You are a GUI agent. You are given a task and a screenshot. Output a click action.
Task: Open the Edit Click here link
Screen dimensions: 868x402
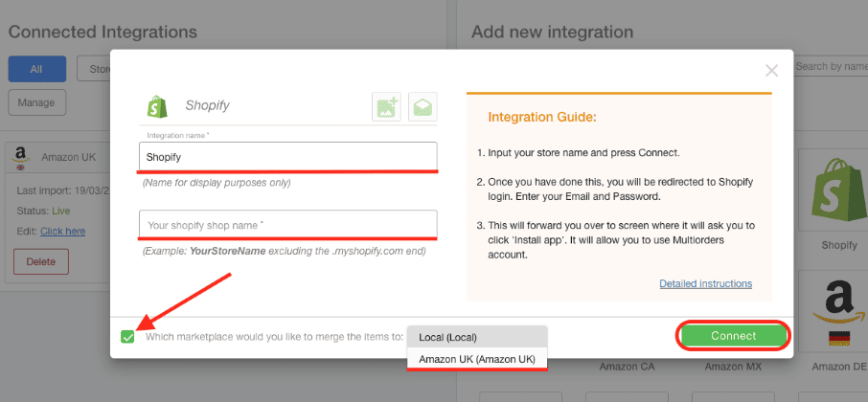(62, 231)
